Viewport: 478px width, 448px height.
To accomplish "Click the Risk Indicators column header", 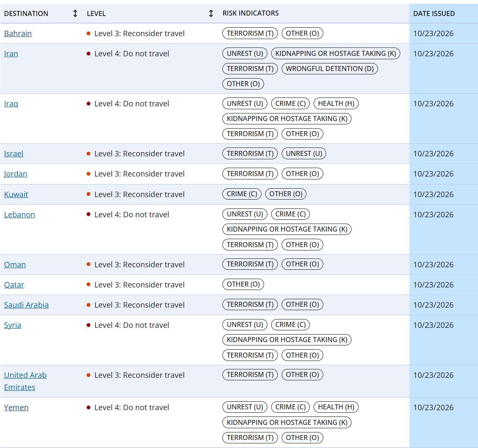I will (x=251, y=13).
